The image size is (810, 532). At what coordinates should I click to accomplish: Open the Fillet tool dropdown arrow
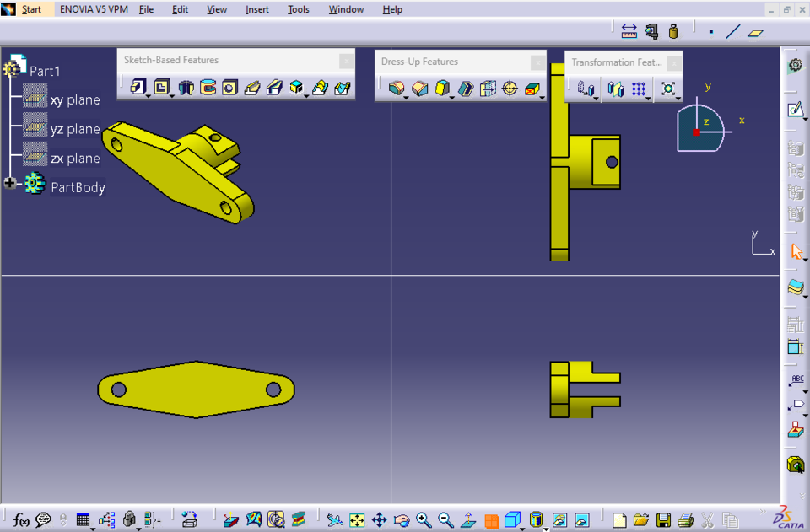(x=407, y=98)
